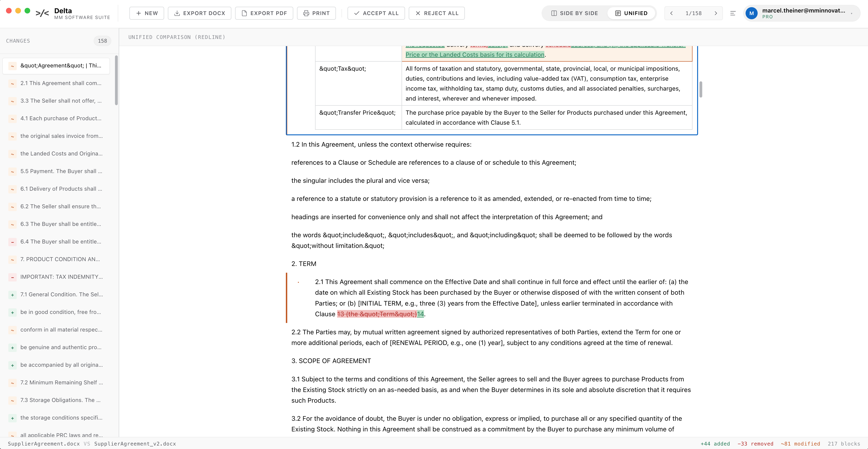Image resolution: width=868 pixels, height=449 pixels.
Task: Click added icon beside 'be accompanied by all origina'
Action: (x=13, y=365)
